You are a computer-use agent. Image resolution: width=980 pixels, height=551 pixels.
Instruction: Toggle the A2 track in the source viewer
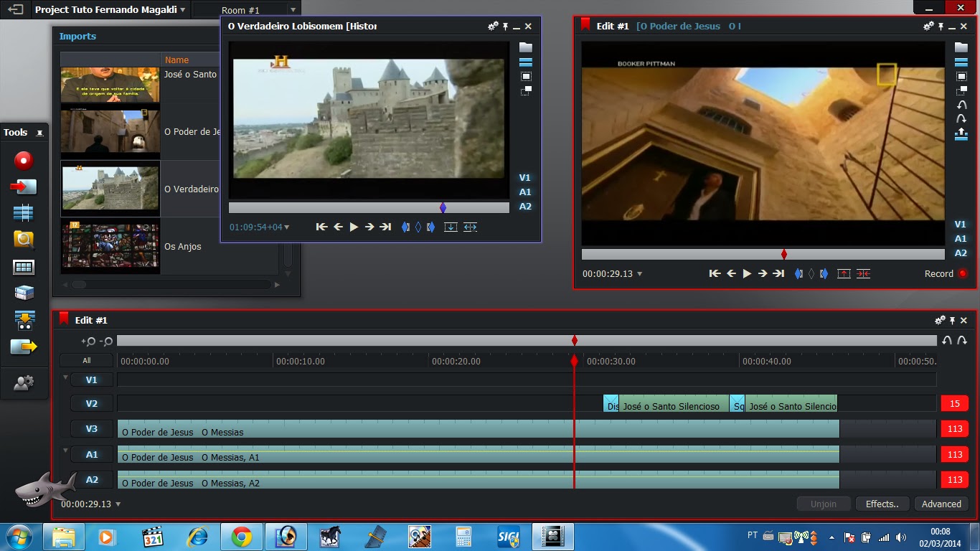pos(525,207)
